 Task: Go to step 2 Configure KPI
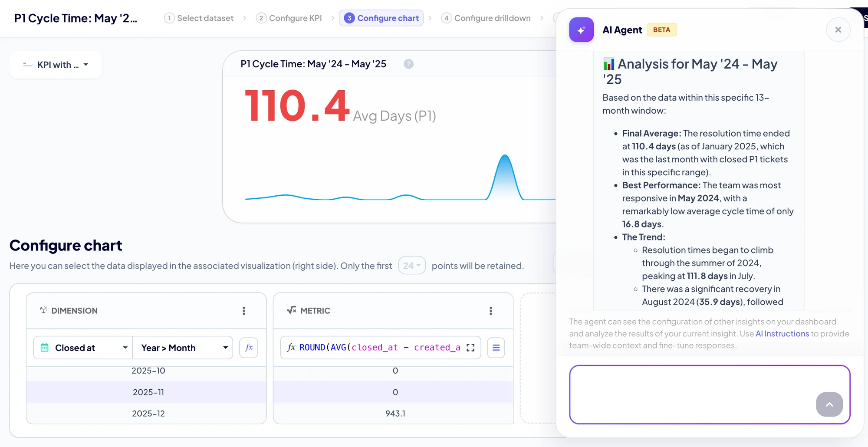pyautogui.click(x=289, y=18)
